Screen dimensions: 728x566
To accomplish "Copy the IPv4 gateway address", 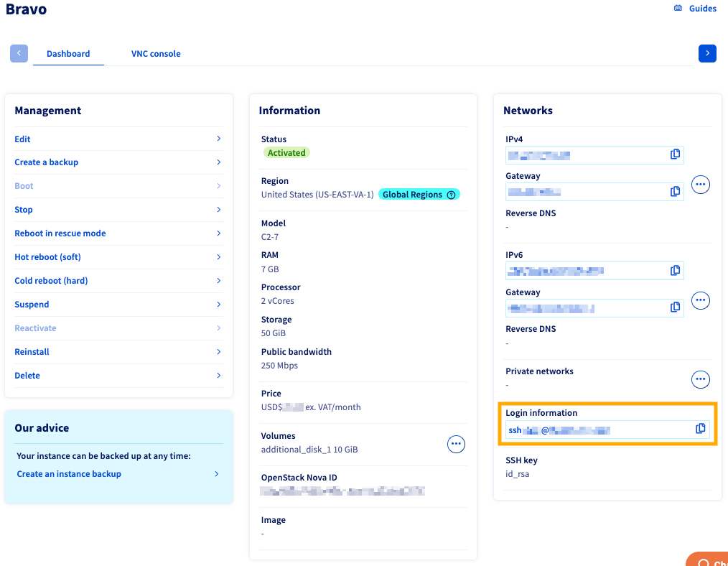I will pyautogui.click(x=675, y=192).
